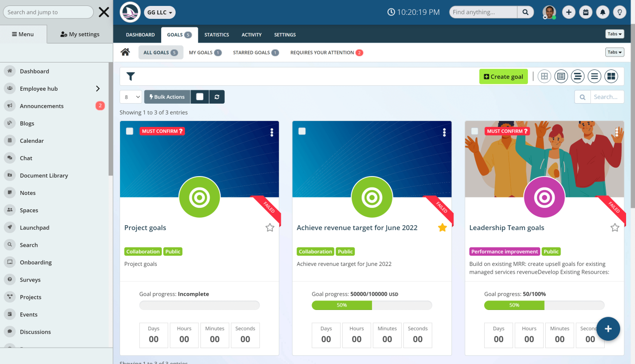Open the notifications bell icon
The height and width of the screenshot is (364, 635).
pos(603,11)
